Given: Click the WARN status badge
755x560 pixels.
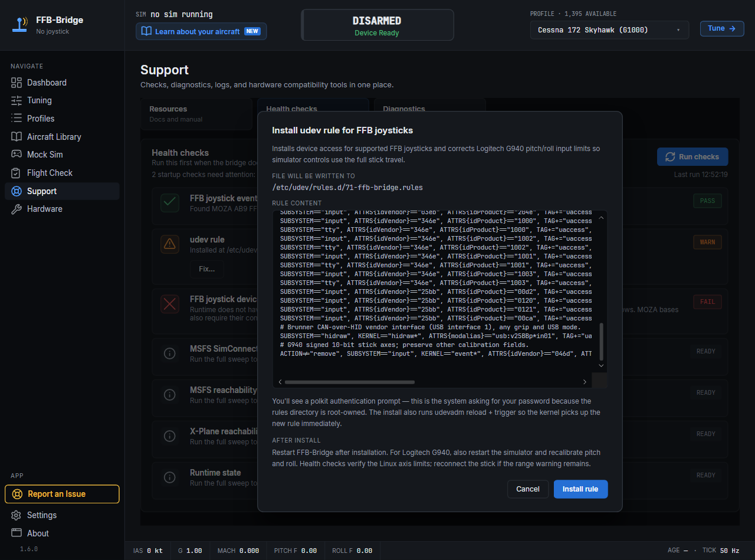Looking at the screenshot, I should (707, 242).
